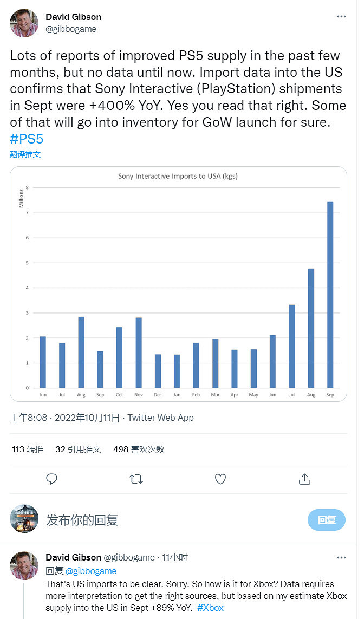This screenshot has height=619, width=364.
Task: Click the retweet arrows icon
Action: [136, 479]
